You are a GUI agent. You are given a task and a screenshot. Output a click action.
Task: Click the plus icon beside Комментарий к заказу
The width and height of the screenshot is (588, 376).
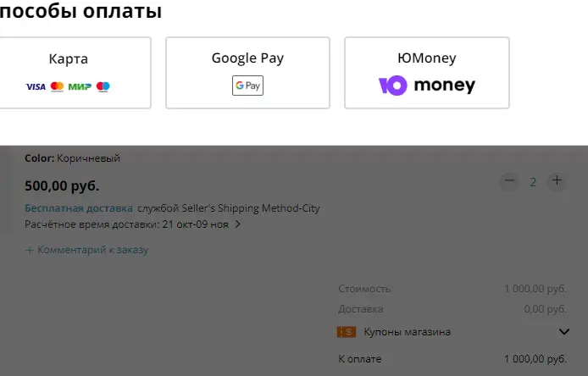(30, 250)
